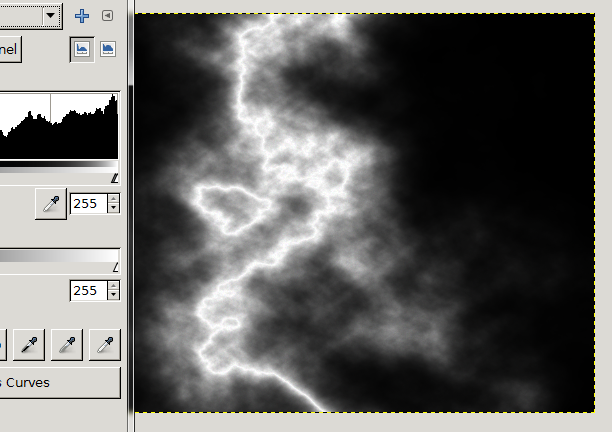The height and width of the screenshot is (432, 612).
Task: Click the white point input slider handle
Action: (x=115, y=178)
